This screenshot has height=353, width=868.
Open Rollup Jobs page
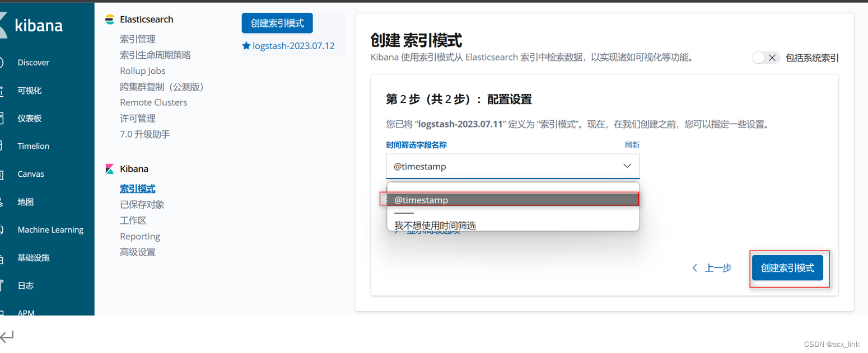point(142,71)
